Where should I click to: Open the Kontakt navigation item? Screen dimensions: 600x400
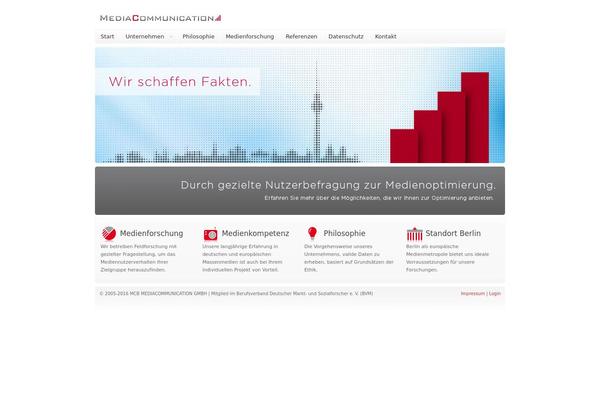point(385,36)
